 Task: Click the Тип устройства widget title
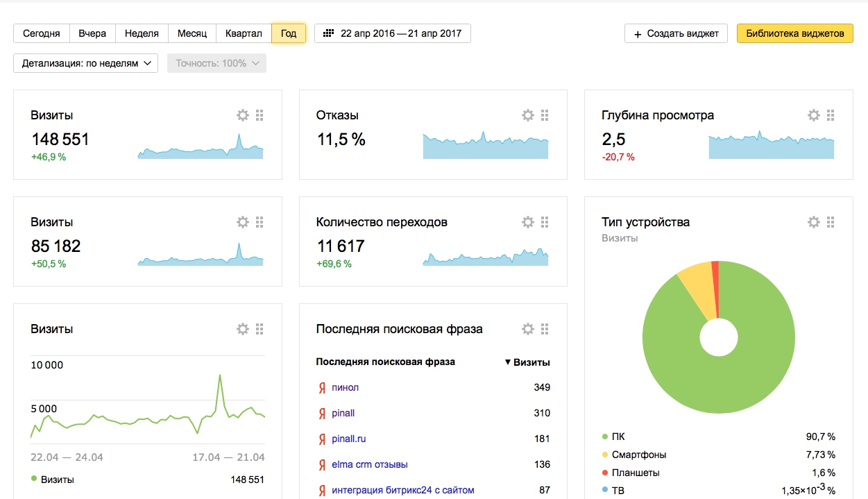pos(646,222)
